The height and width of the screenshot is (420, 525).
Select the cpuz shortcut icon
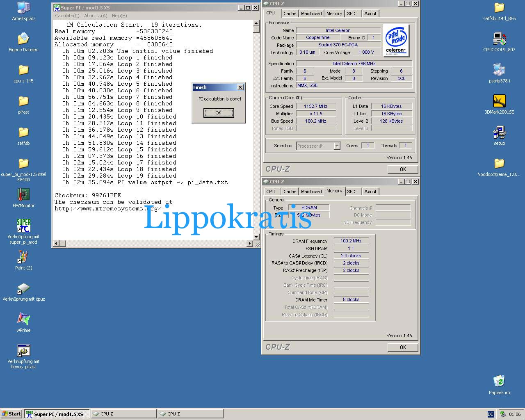coord(23,288)
